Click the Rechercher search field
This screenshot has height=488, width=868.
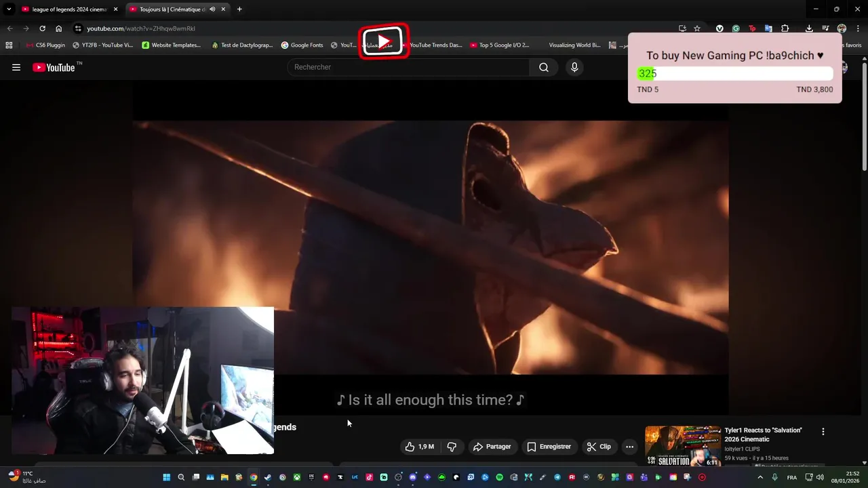click(x=409, y=67)
